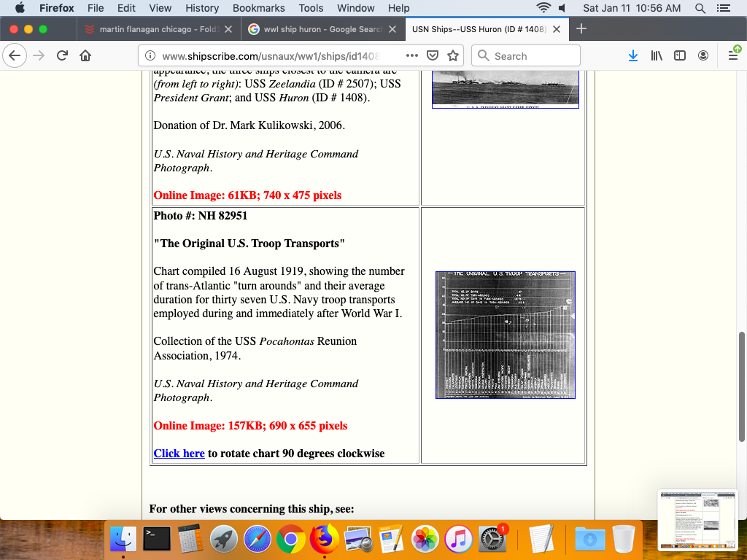Toggle the sidebar view
747x560 pixels.
point(680,56)
